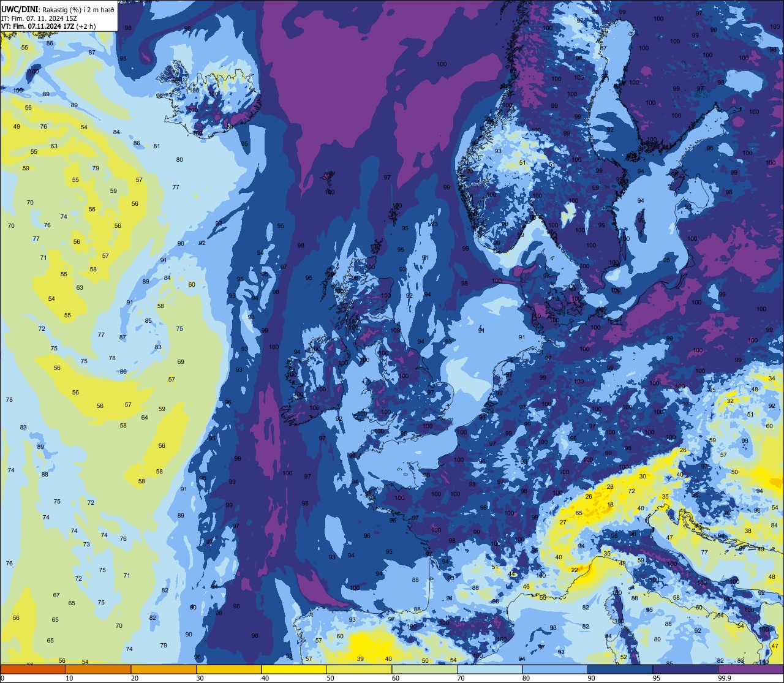This screenshot has height=683, width=784.
Task: Click the legend tick label '40' on colour bar
Action: click(x=265, y=678)
